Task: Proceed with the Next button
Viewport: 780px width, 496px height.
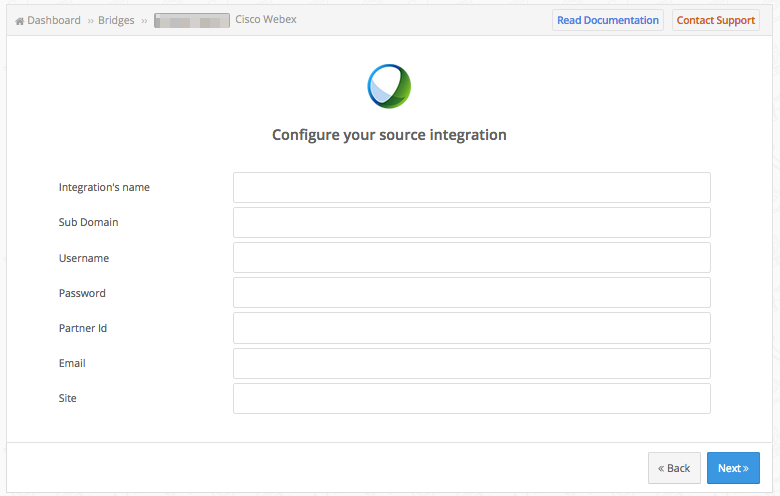Action: coord(733,468)
